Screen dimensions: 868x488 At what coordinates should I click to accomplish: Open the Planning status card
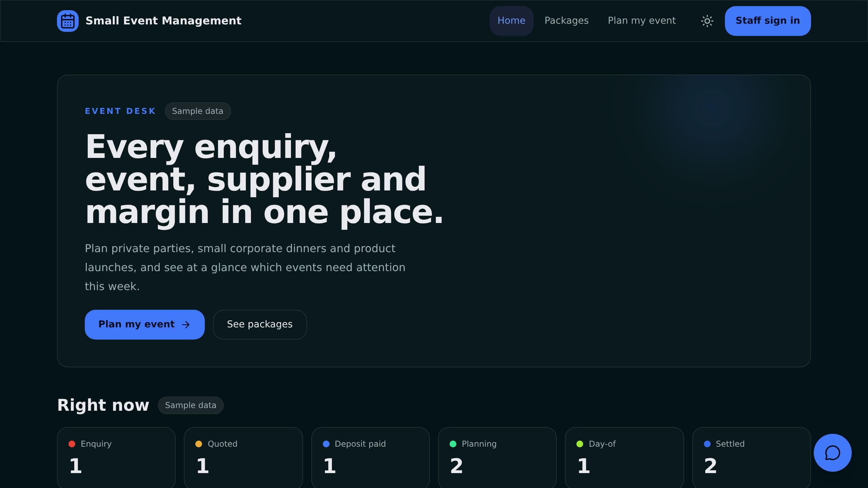497,457
